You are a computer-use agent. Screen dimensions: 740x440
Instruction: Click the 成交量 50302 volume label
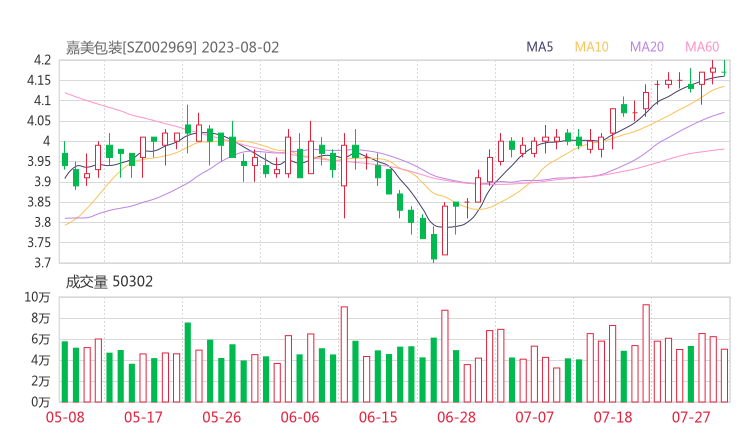[109, 282]
